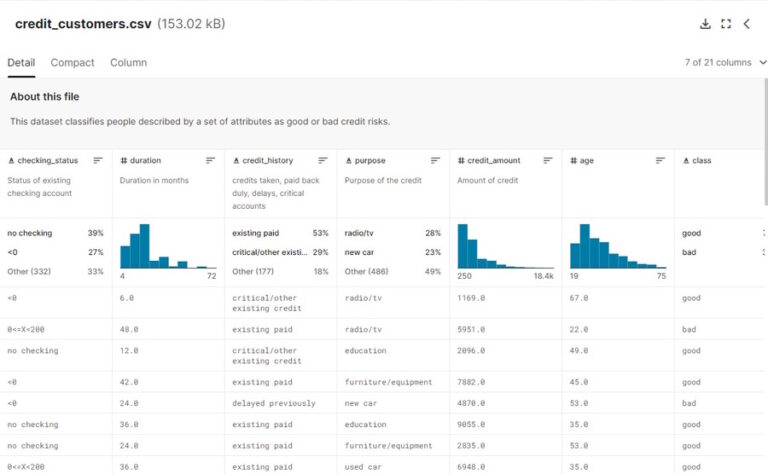The image size is (768, 474).
Task: Click sort icon for duration column
Action: pyautogui.click(x=210, y=160)
